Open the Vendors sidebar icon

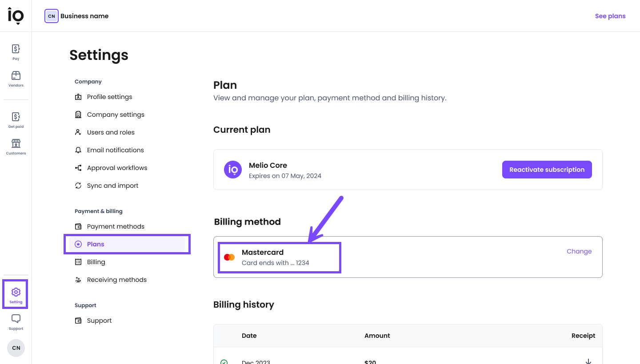[16, 75]
